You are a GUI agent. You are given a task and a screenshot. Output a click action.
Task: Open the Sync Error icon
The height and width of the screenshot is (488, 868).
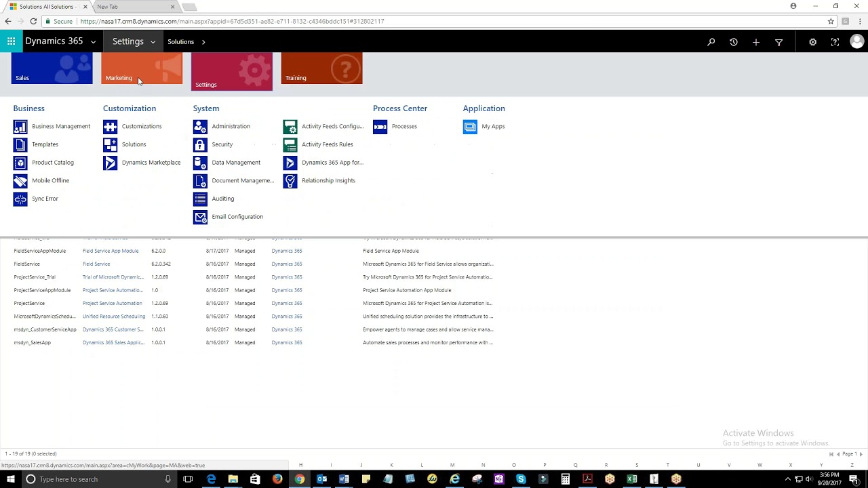click(20, 199)
